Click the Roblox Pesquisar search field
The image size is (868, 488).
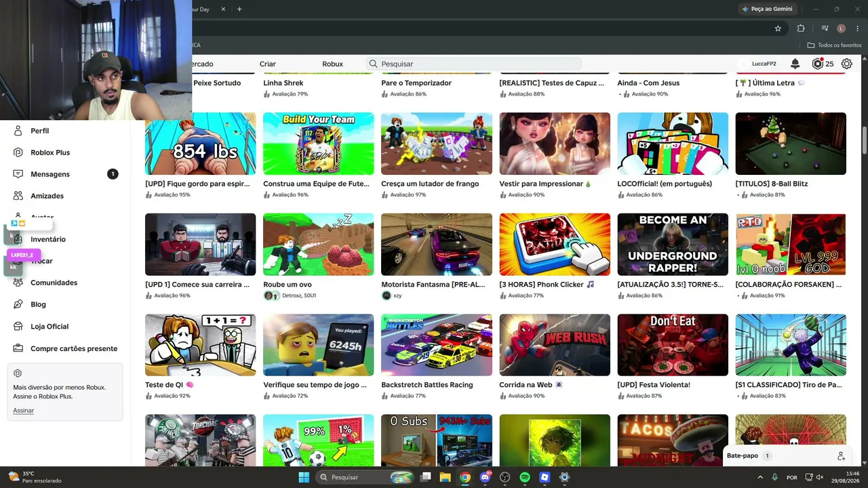(473, 64)
